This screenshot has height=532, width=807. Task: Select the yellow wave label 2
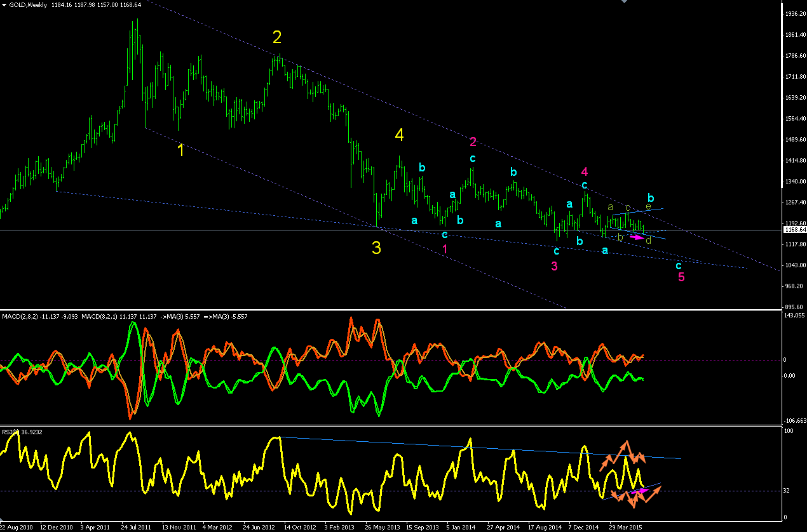[x=277, y=37]
